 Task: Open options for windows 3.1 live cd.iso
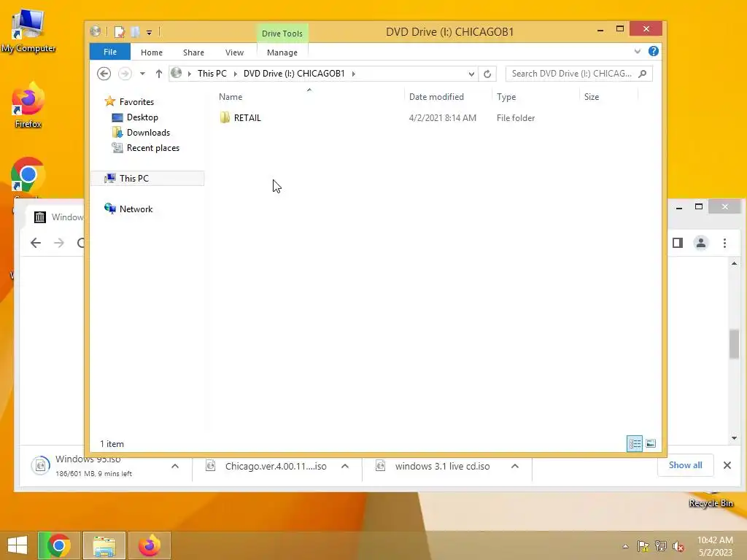515,466
